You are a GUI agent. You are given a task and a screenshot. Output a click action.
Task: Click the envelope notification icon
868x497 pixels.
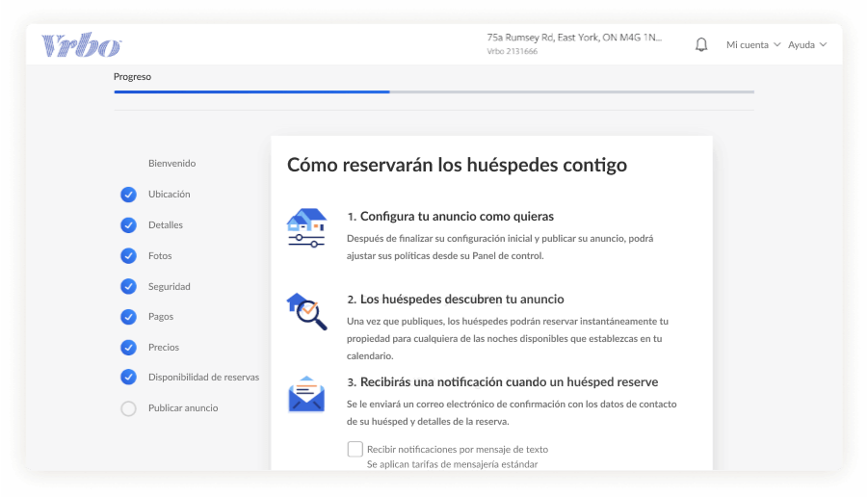(306, 394)
